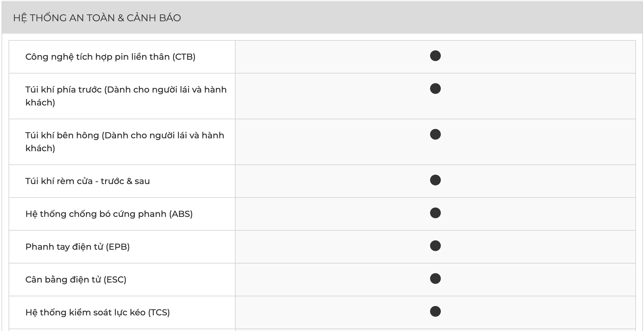Viewport: 644px width, 331px height.
Task: Click the ABS row's black dot
Action: click(435, 213)
